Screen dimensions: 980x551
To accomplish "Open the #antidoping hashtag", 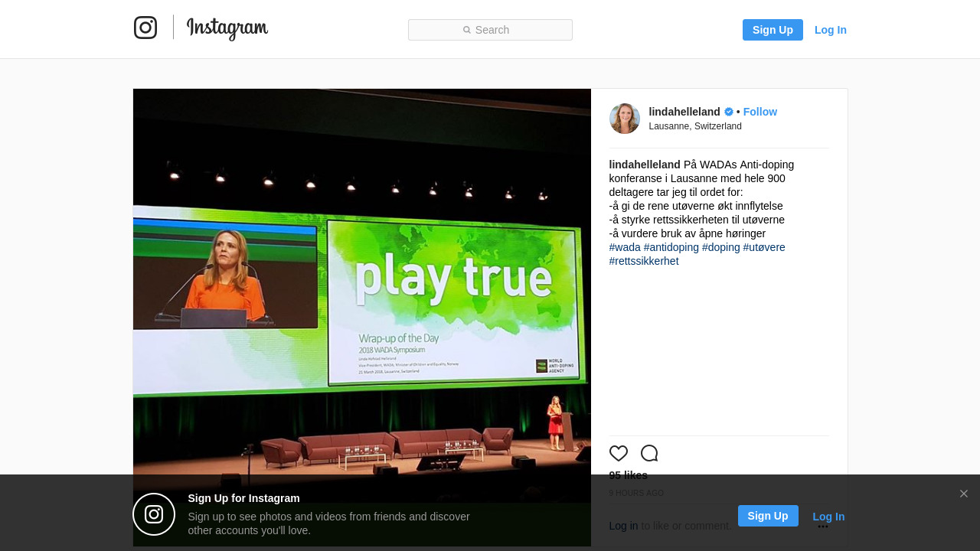I will tap(671, 247).
